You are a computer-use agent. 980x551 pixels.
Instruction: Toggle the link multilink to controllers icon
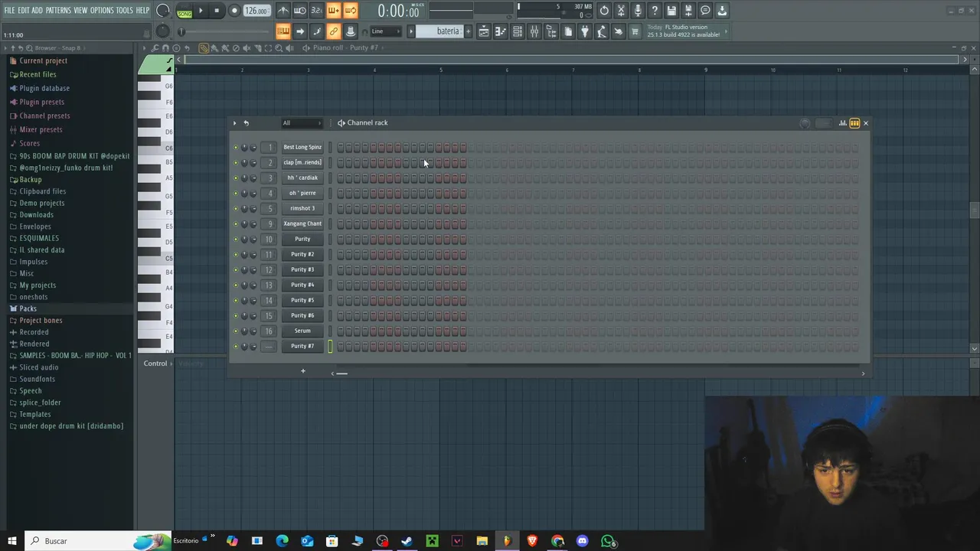333,31
